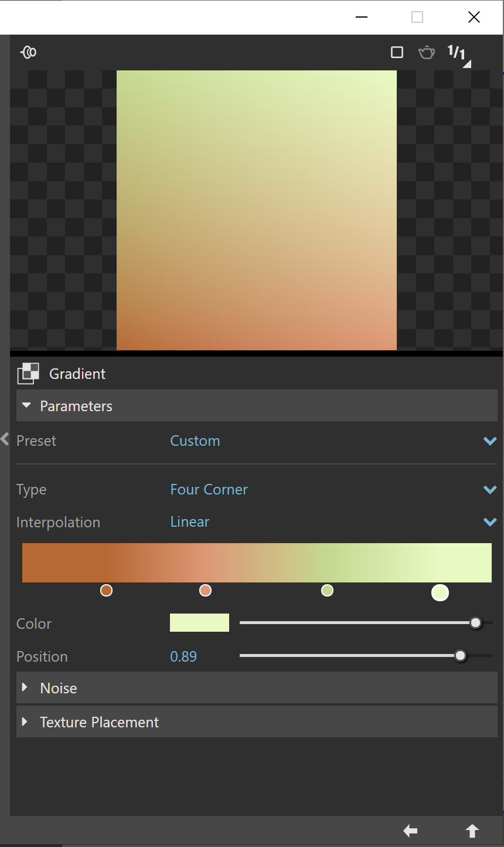
Task: Select the leftmost orange gradient stop
Action: [106, 590]
